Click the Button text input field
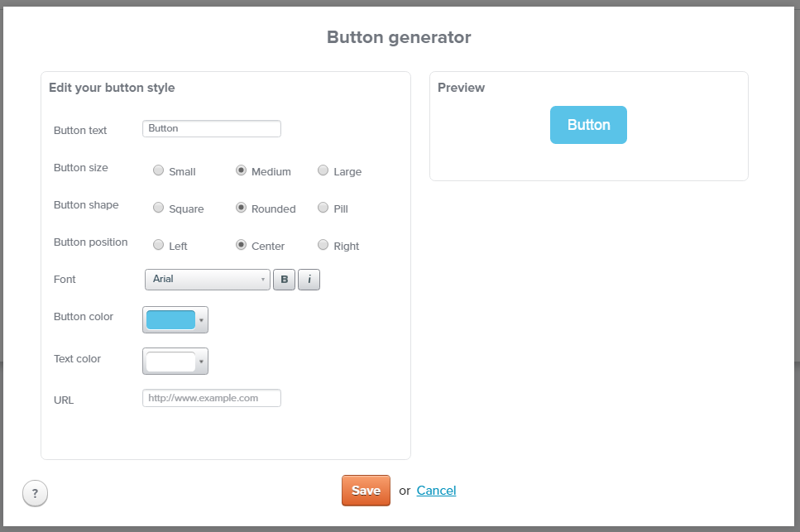The width and height of the screenshot is (800, 532). pos(212,129)
